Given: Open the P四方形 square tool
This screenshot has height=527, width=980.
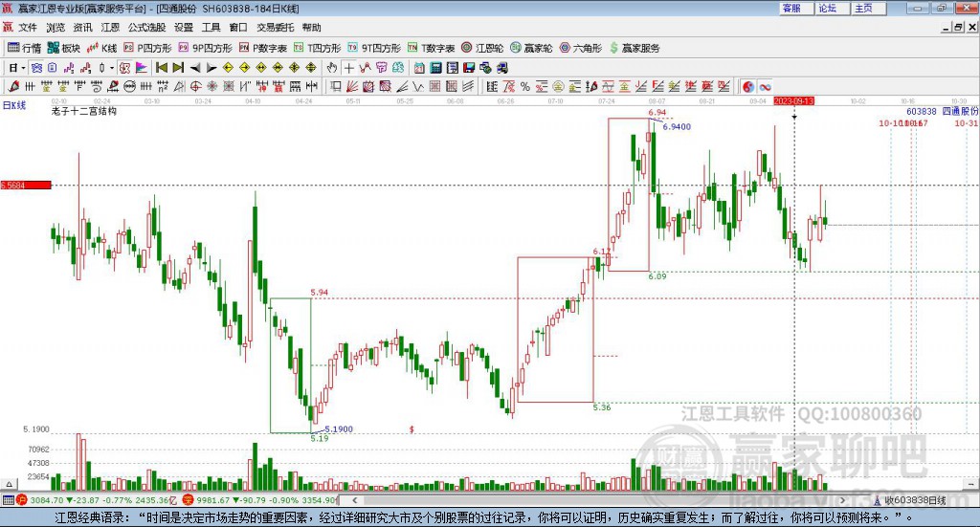Looking at the screenshot, I should click(147, 48).
